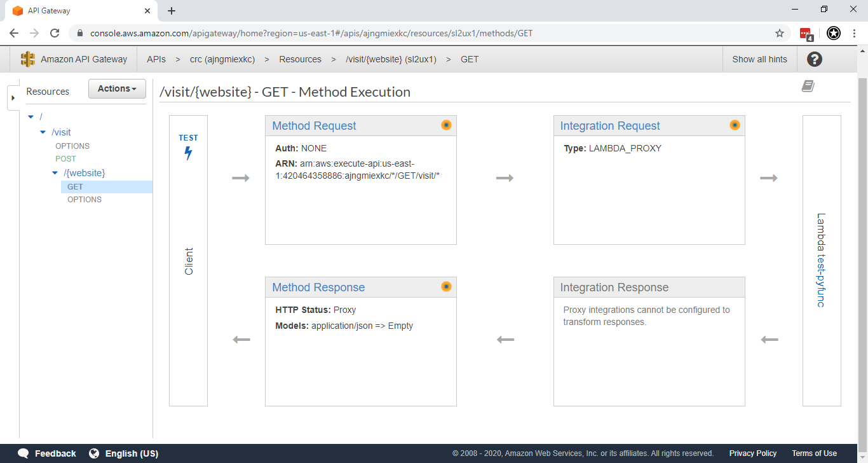Click the Amazon API Gateway logo icon
The image size is (868, 463).
point(28,59)
